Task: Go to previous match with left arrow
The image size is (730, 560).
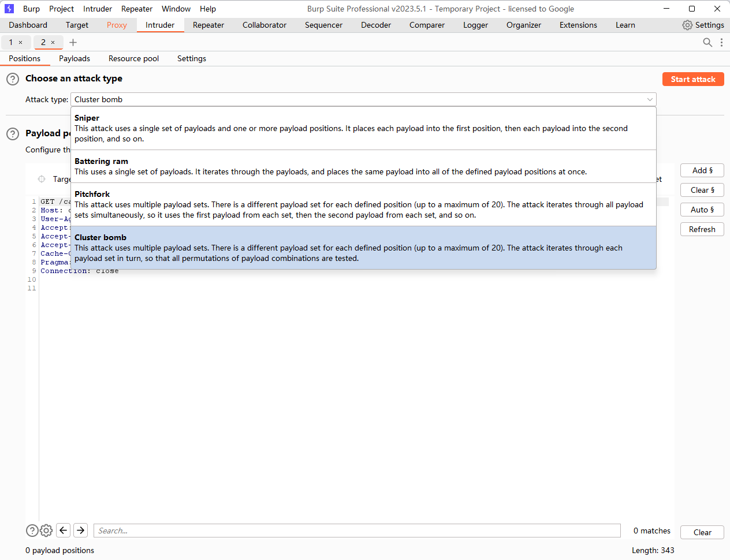Action: [x=64, y=530]
